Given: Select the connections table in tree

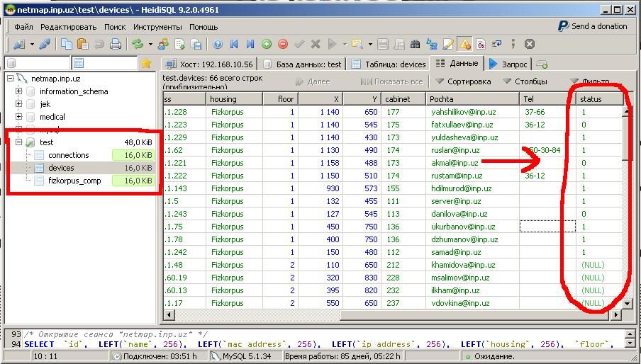Looking at the screenshot, I should tap(68, 155).
